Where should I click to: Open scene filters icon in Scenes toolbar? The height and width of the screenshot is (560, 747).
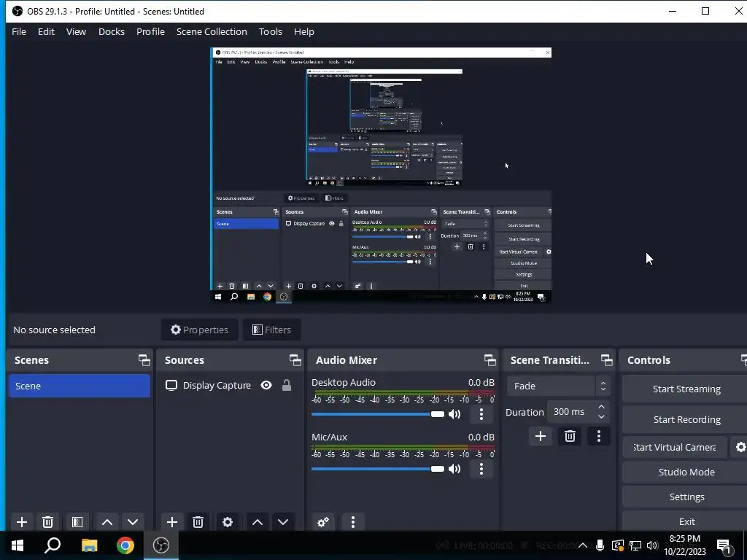pos(77,522)
